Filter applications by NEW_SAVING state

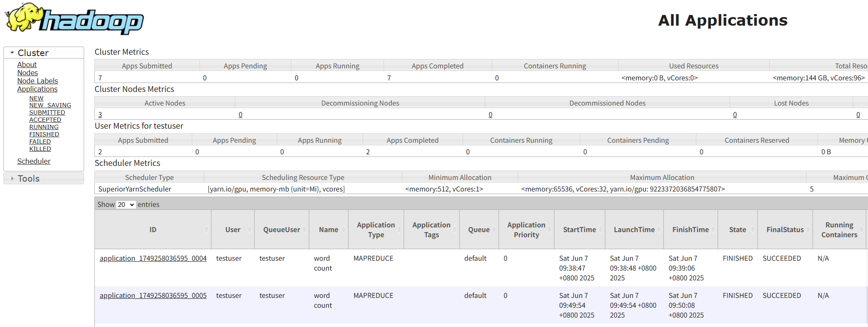click(50, 105)
